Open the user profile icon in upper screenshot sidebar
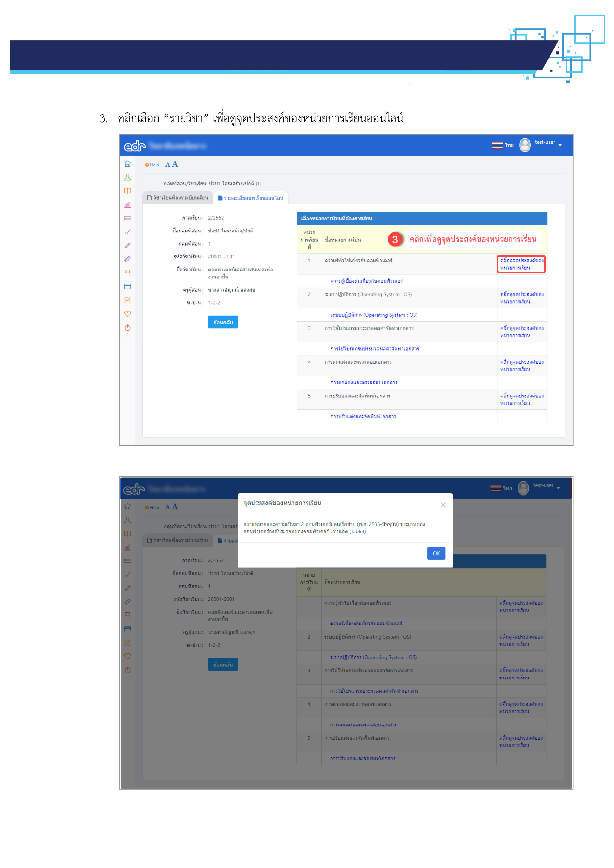 pyautogui.click(x=127, y=177)
